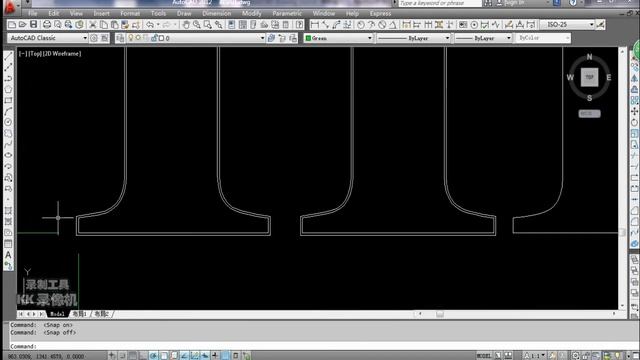Image resolution: width=640 pixels, height=360 pixels.
Task: Select the Circle draw tool
Action: tap(8, 122)
